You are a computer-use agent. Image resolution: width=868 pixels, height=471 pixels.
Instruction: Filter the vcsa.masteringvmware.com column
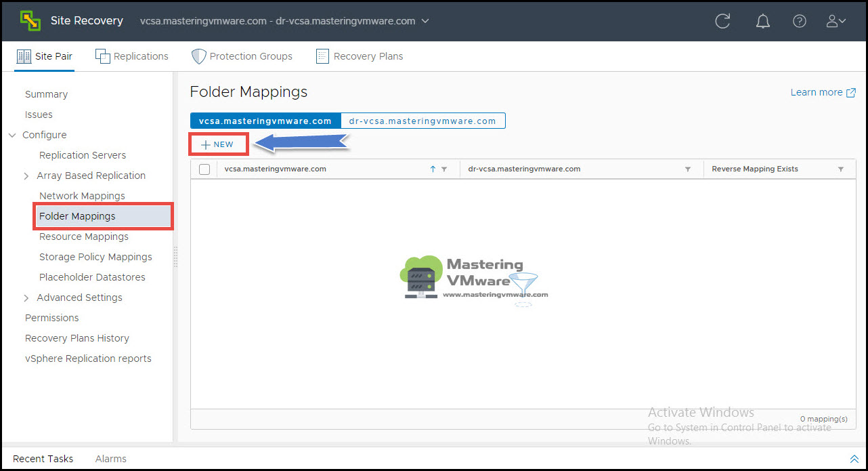point(444,169)
